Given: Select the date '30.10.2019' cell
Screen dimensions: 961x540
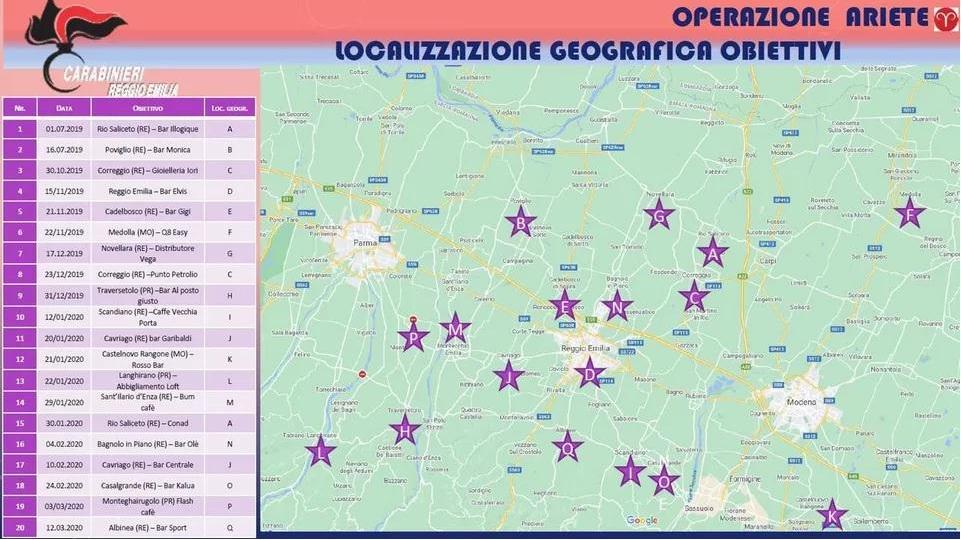Looking at the screenshot, I should pyautogui.click(x=64, y=170).
